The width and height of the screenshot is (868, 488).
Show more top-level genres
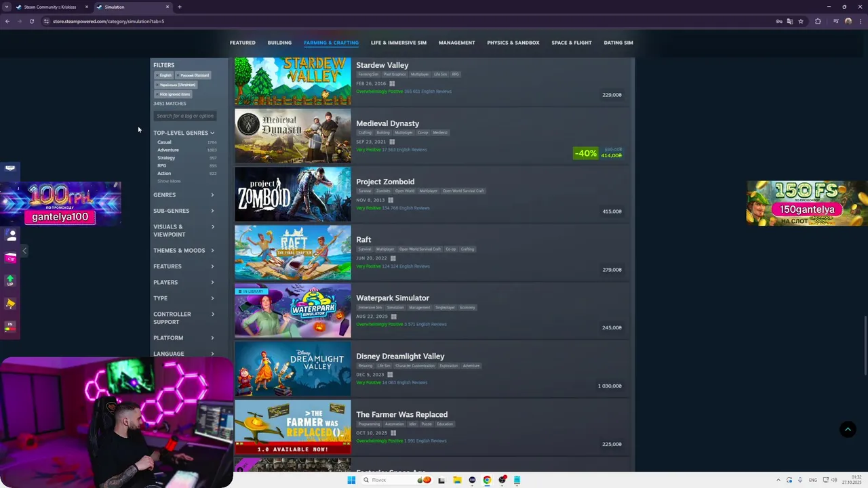169,182
